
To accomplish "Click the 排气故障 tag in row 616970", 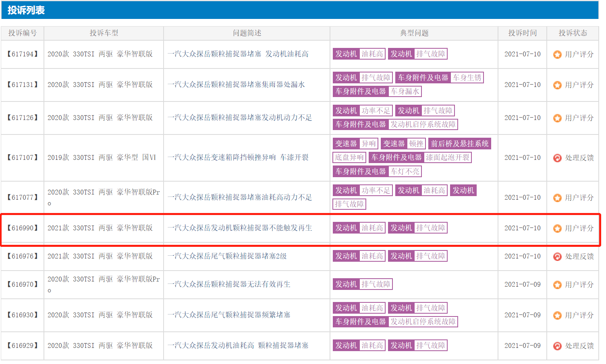I will click(376, 284).
